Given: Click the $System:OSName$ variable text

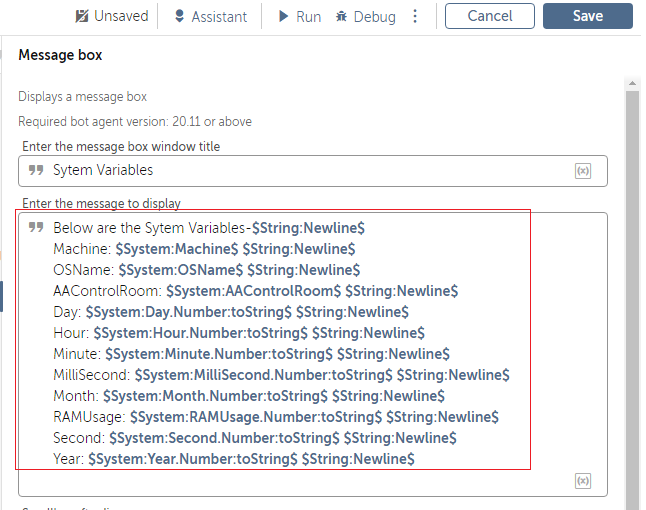Looking at the screenshot, I should point(181,270).
